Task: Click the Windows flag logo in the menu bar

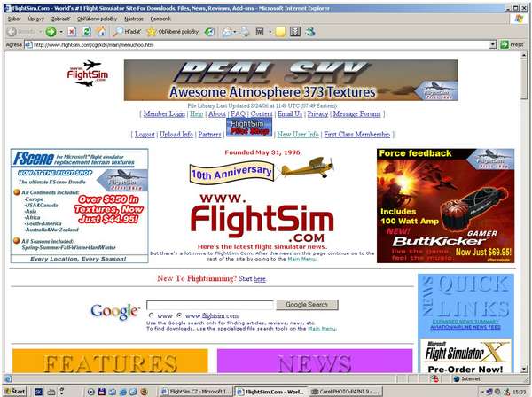Action: [x=519, y=19]
